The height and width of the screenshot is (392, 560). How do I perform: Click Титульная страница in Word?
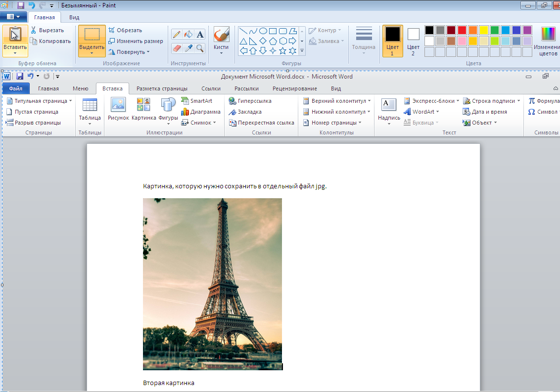click(39, 101)
